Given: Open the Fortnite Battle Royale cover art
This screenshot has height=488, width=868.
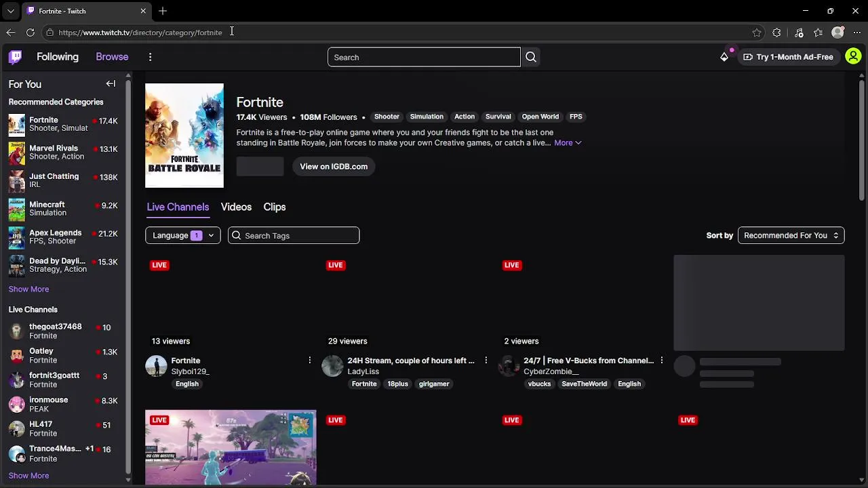Looking at the screenshot, I should point(184,136).
